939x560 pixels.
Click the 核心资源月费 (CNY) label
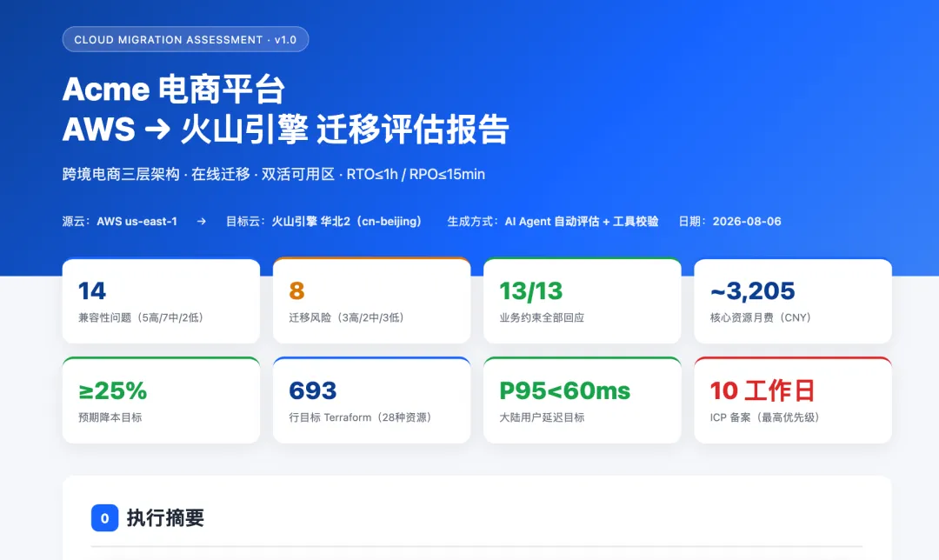(x=761, y=317)
